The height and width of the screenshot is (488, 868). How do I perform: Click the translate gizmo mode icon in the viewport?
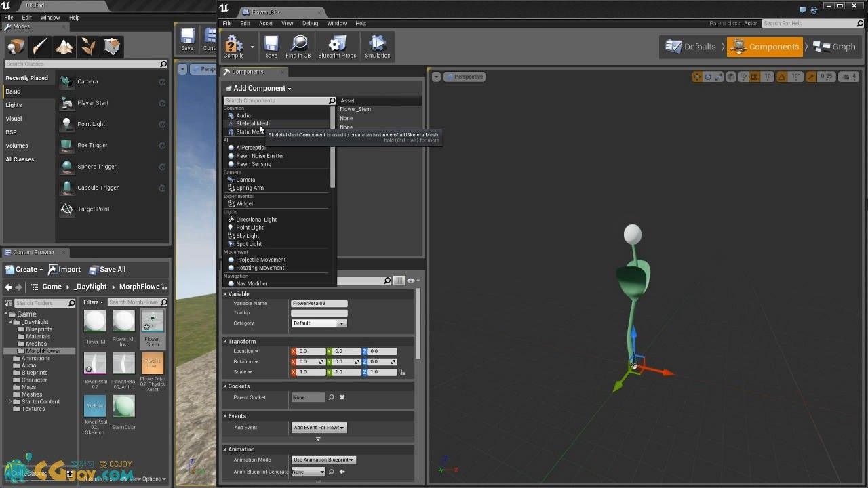[x=698, y=77]
